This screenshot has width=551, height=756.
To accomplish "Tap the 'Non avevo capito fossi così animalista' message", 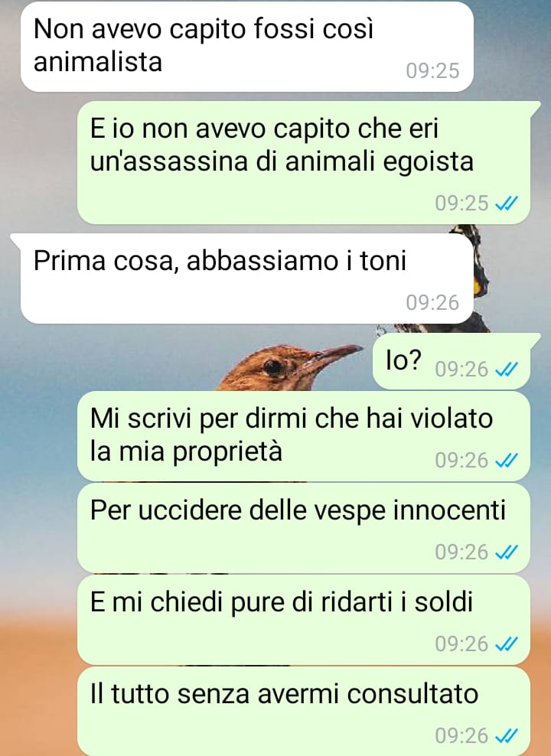I will tap(247, 47).
